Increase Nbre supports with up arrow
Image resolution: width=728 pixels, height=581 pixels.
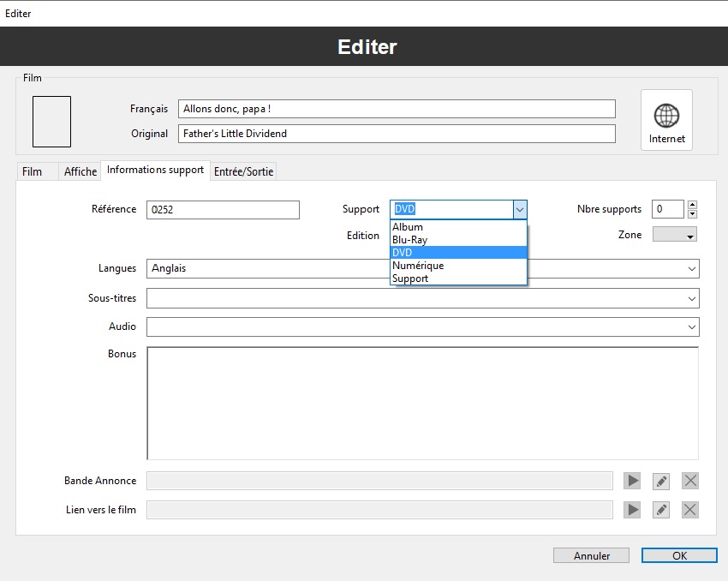pos(692,205)
